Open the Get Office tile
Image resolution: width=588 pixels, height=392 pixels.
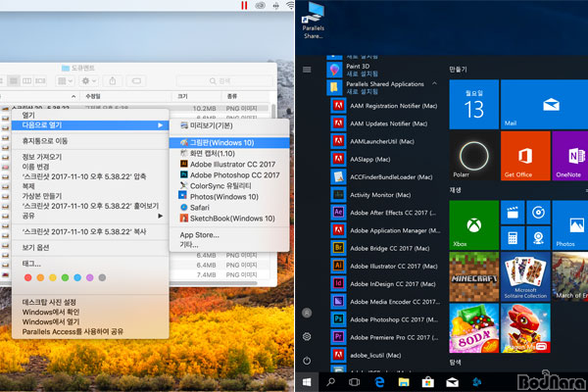525,156
